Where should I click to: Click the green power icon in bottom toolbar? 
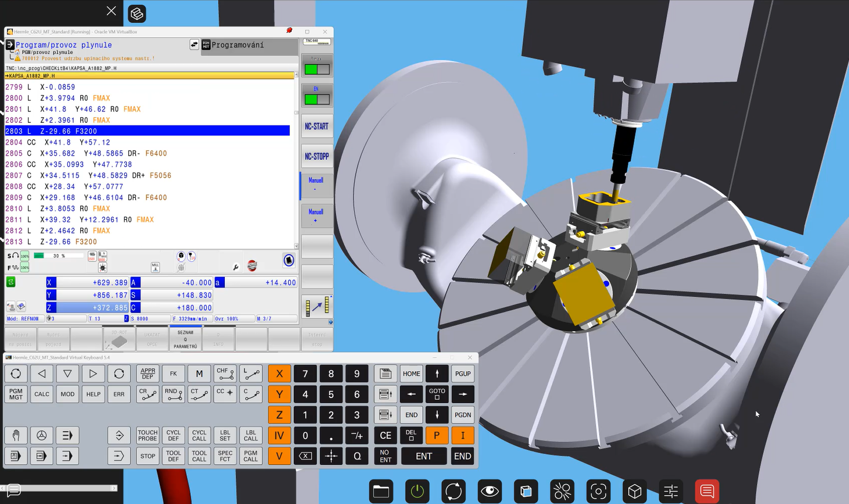[417, 491]
